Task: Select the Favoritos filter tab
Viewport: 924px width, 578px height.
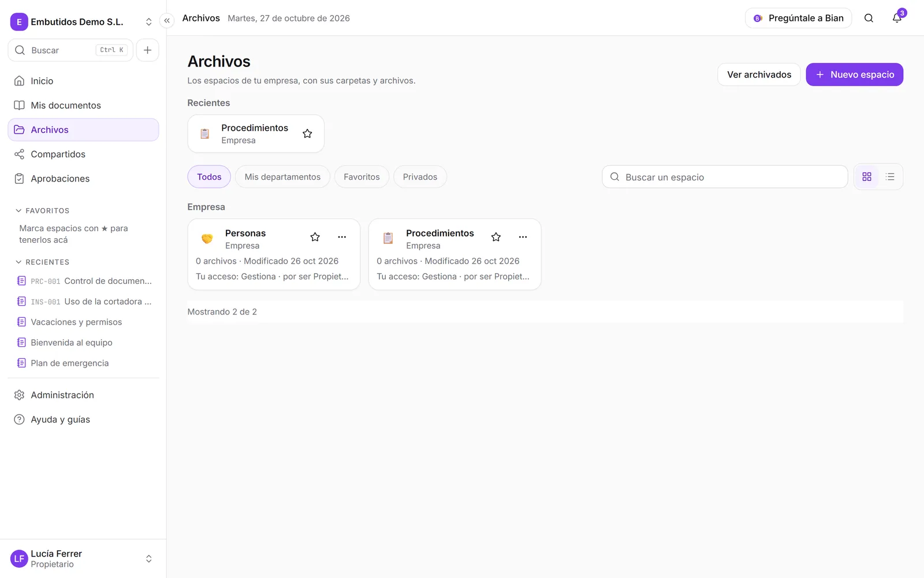Action: (x=362, y=177)
